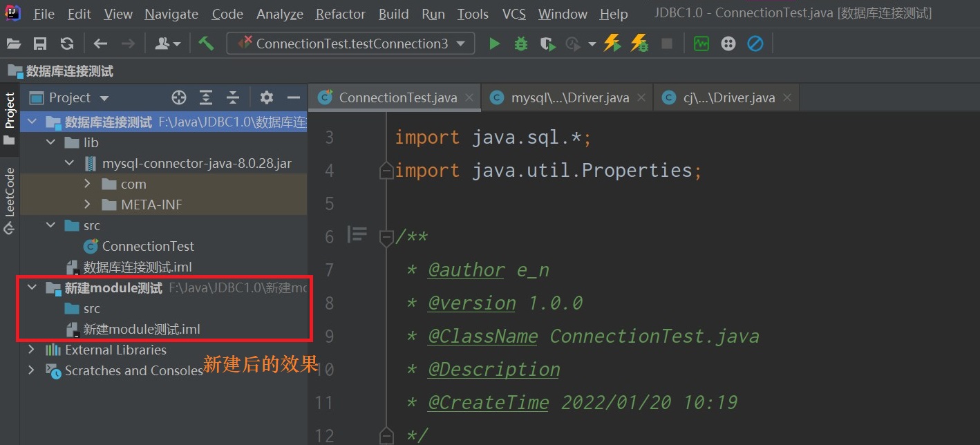Open the Build menu
Viewport: 980px width, 445px height.
click(x=394, y=14)
